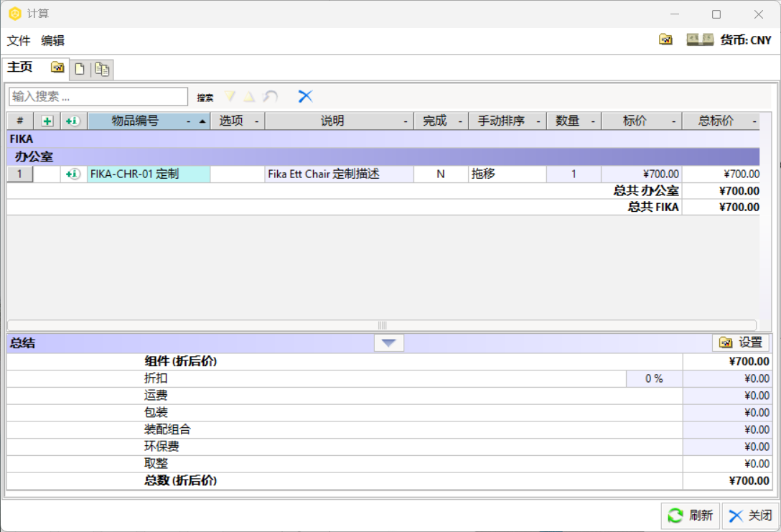Click the N completion cell
Screen dimensions: 781x532
point(441,174)
